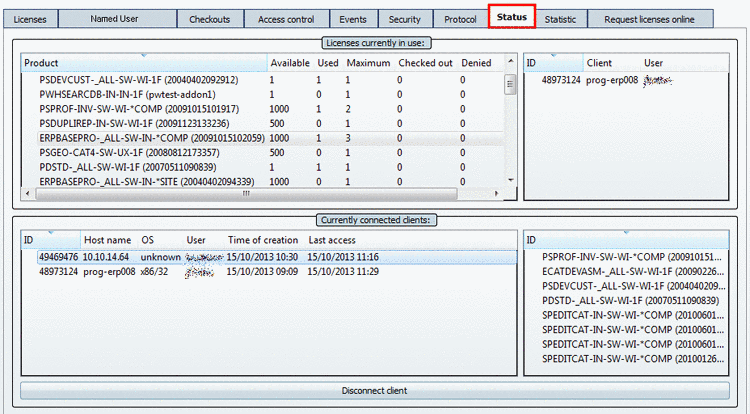The width and height of the screenshot is (750, 414).
Task: Sort clients by ID column header
Action: pos(51,240)
